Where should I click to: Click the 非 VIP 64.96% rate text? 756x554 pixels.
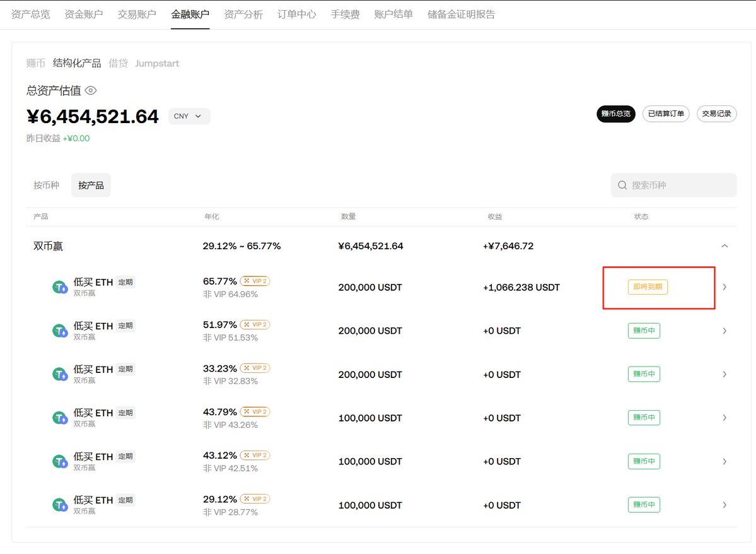pyautogui.click(x=231, y=295)
